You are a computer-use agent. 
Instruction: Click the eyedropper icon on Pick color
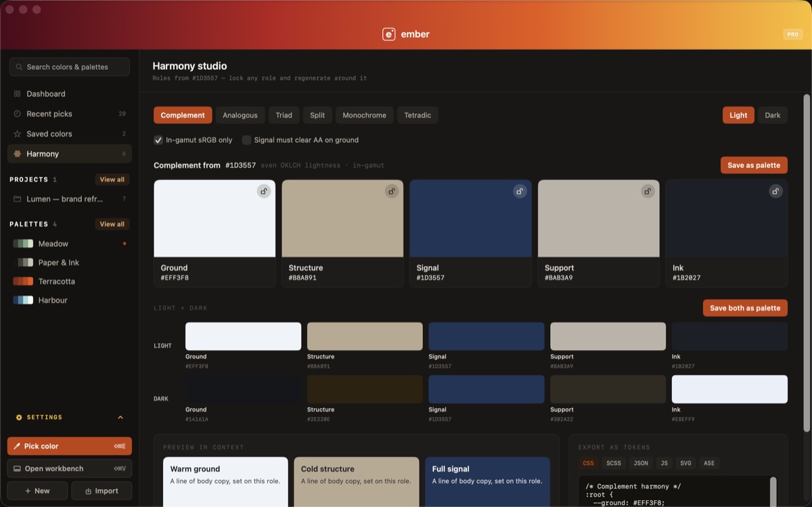17,446
